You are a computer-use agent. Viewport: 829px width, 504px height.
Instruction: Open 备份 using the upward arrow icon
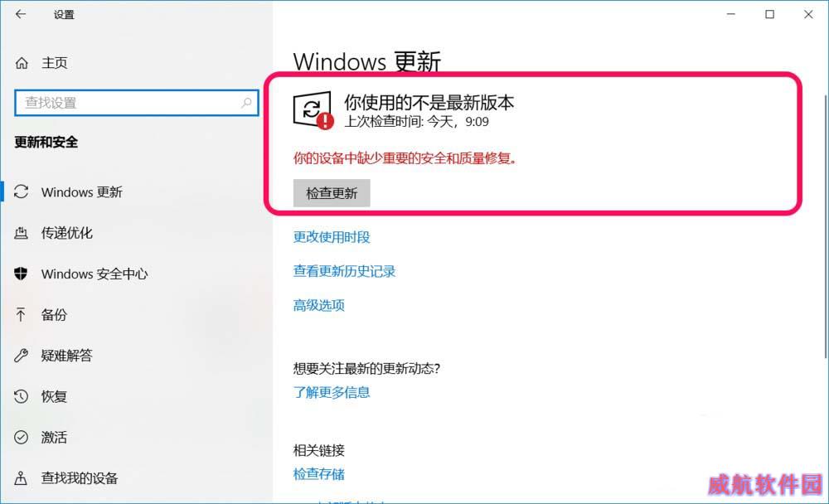click(21, 315)
